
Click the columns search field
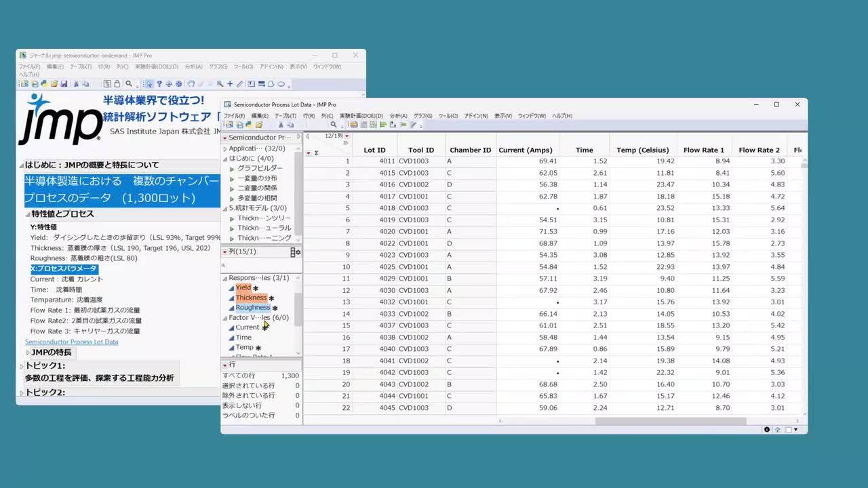[261, 266]
